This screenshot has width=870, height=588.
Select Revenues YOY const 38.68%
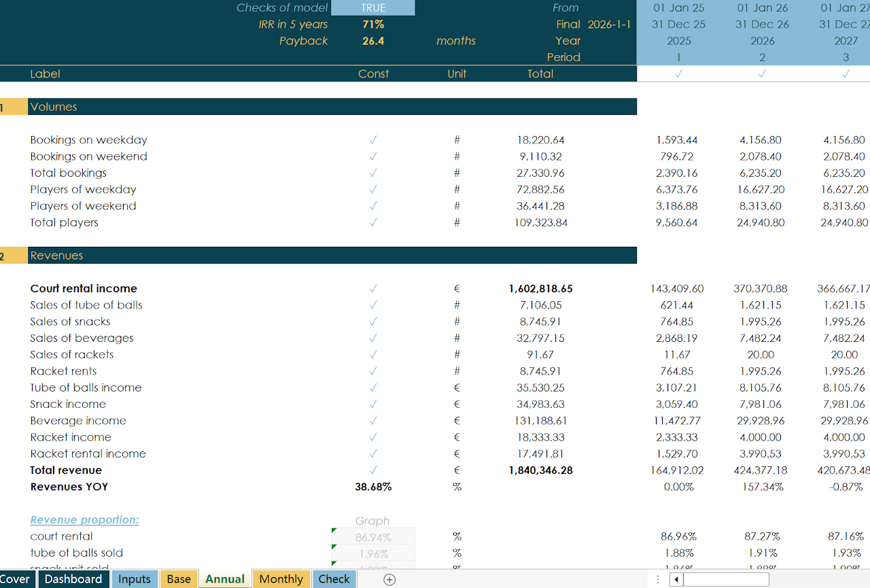[373, 487]
